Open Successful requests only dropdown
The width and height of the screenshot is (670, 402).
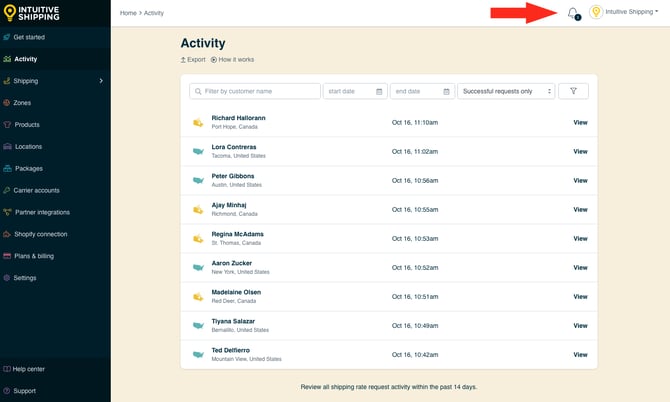pyautogui.click(x=506, y=91)
